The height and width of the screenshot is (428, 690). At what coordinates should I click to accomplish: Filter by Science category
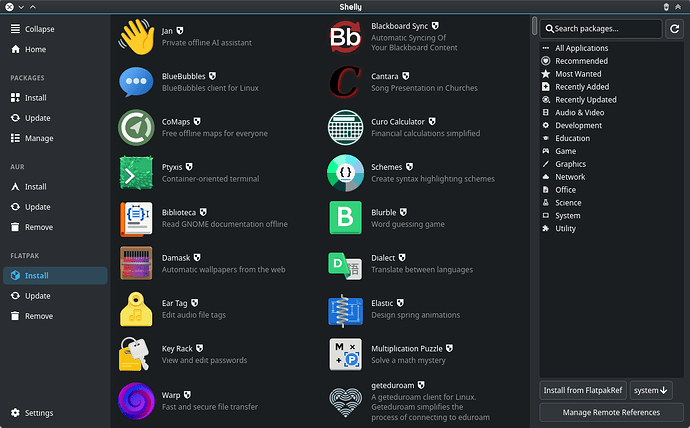pyautogui.click(x=611, y=202)
